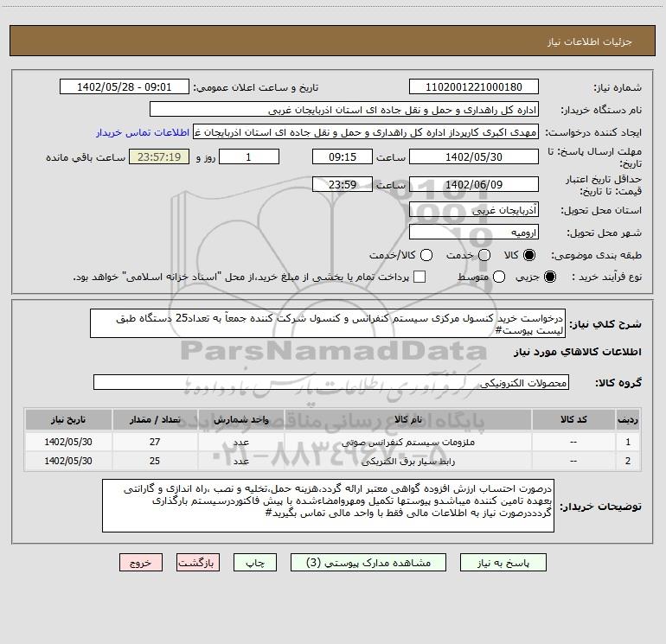Click the request creator field مهدی اکبری
Screen dimensions: 666x644
(x=366, y=132)
